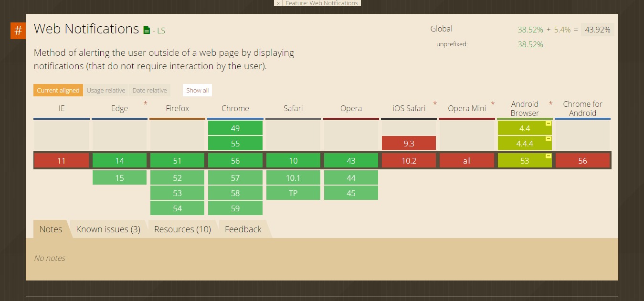Select the Notes tab

pyautogui.click(x=51, y=229)
